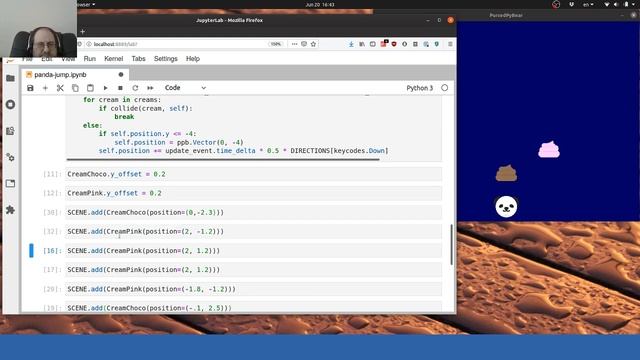Viewport: 640px width, 360px height.
Task: Open the Tabs menu
Action: (x=138, y=59)
